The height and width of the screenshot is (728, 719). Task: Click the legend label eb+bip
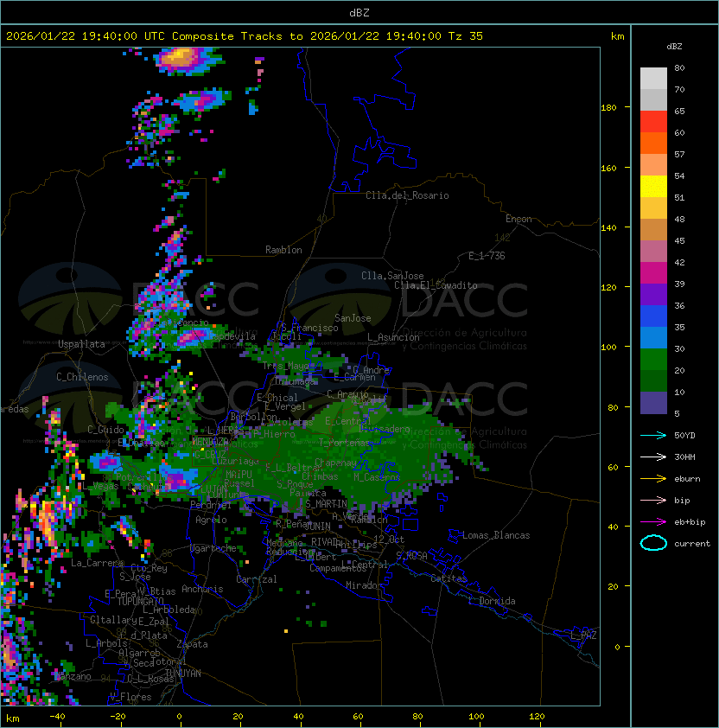pyautogui.click(x=690, y=522)
